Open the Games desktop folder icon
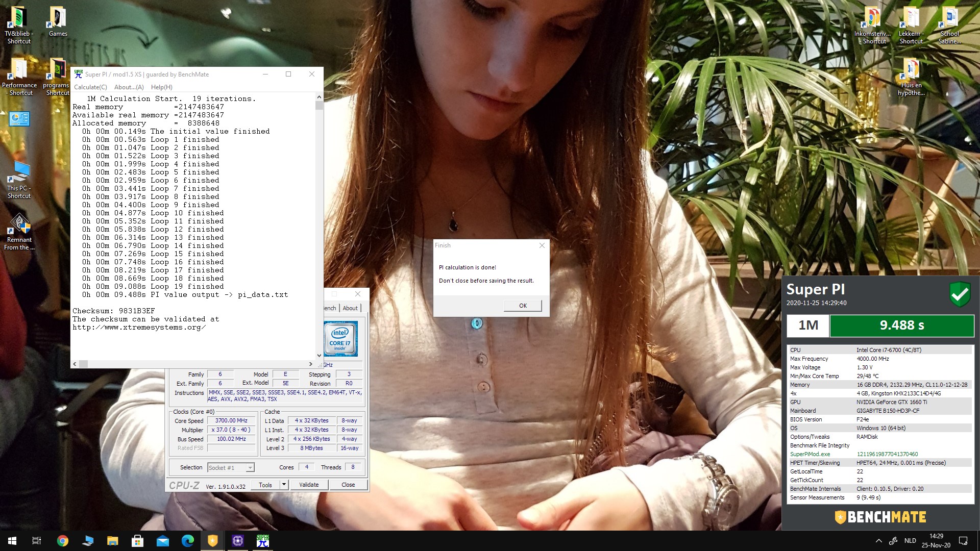This screenshot has height=551, width=980. click(x=58, y=22)
